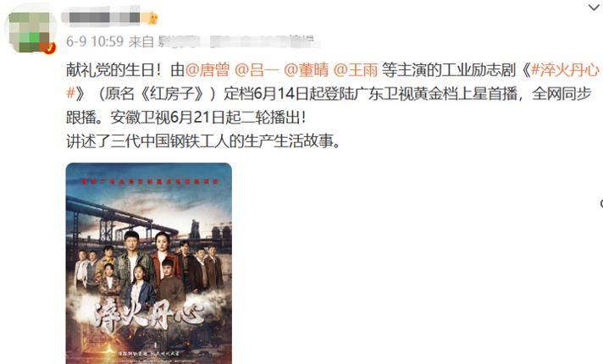The height and width of the screenshot is (364, 603).
Task: Expand the post options chevron at top right
Action: 595,8
